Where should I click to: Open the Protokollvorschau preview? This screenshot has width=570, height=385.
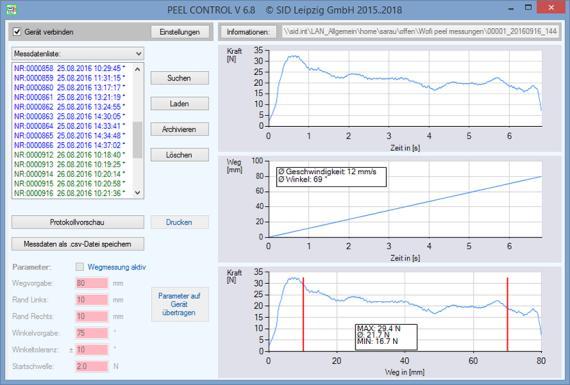[77, 222]
